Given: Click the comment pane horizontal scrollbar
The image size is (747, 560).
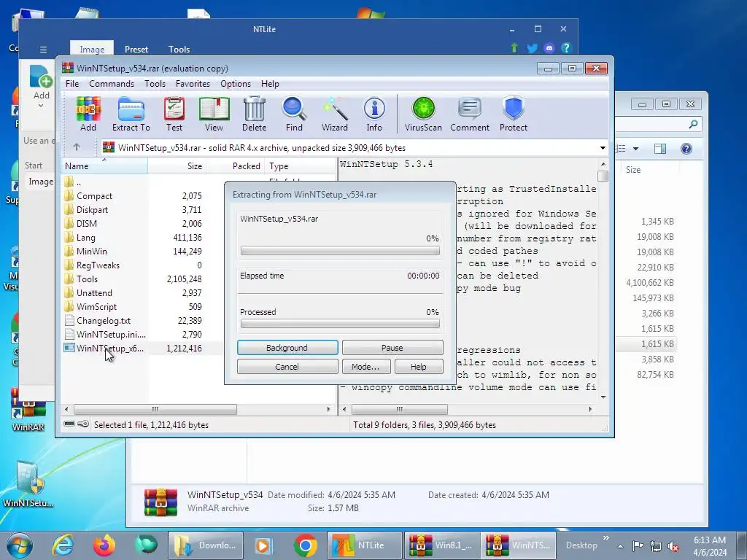Looking at the screenshot, I should pyautogui.click(x=399, y=409).
